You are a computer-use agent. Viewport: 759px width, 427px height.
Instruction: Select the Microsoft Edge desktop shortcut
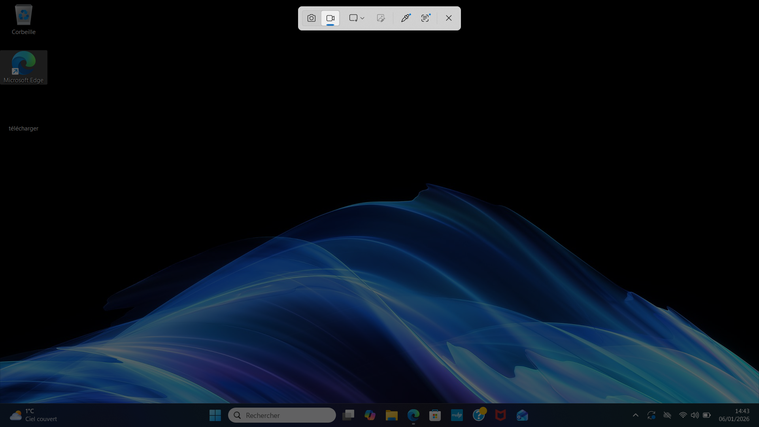23,66
